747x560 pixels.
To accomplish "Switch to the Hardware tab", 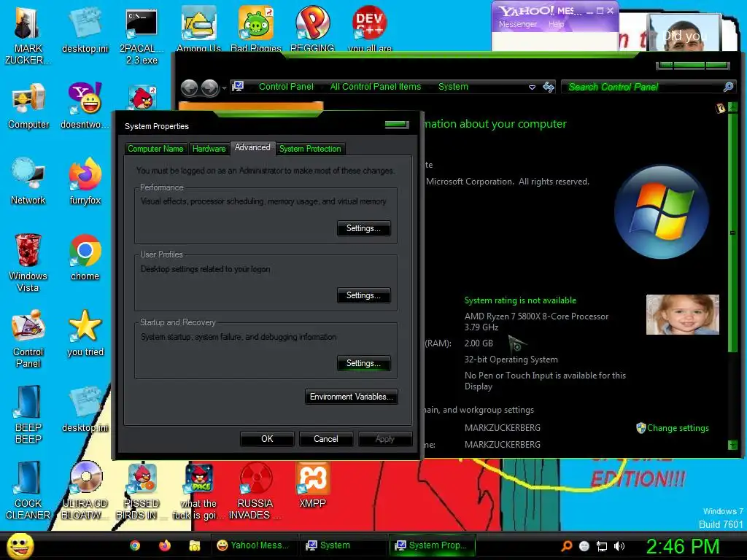I will (x=209, y=149).
